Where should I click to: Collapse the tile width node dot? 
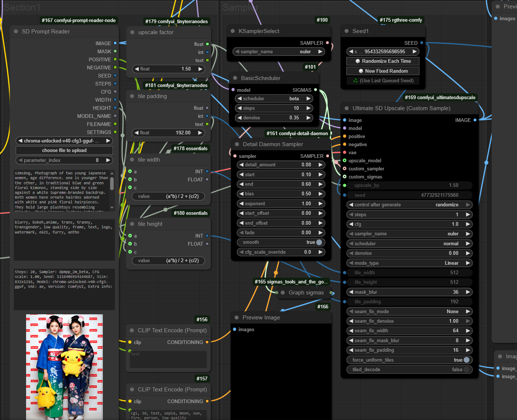(132, 160)
